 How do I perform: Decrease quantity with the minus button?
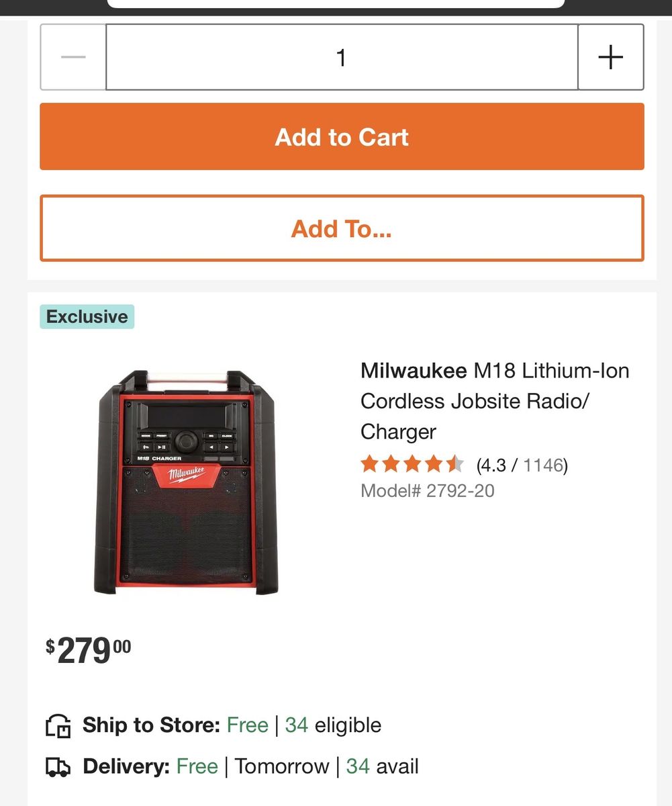click(73, 57)
